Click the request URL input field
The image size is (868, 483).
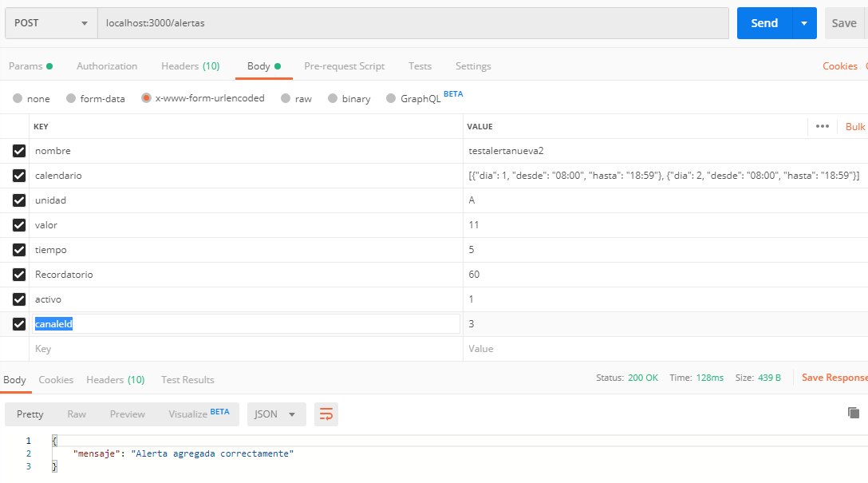point(412,23)
